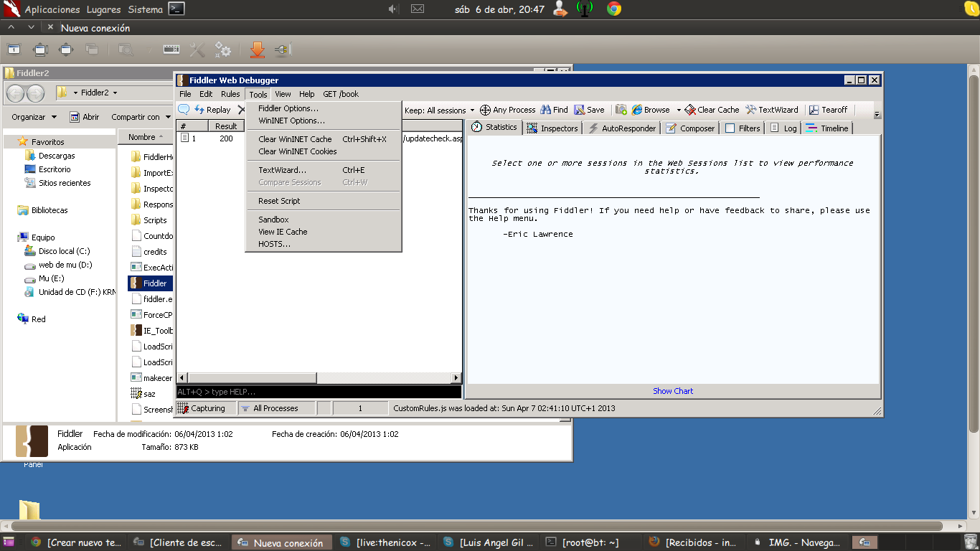Screen dimensions: 980x551
Task: Choose WinINET Options... menu entry
Action: (291, 121)
